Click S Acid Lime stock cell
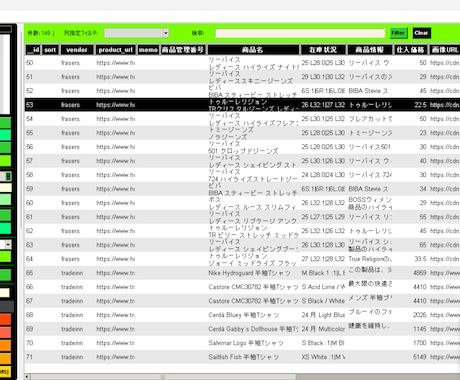Viewport: 460px width, 380px height. tap(323, 287)
